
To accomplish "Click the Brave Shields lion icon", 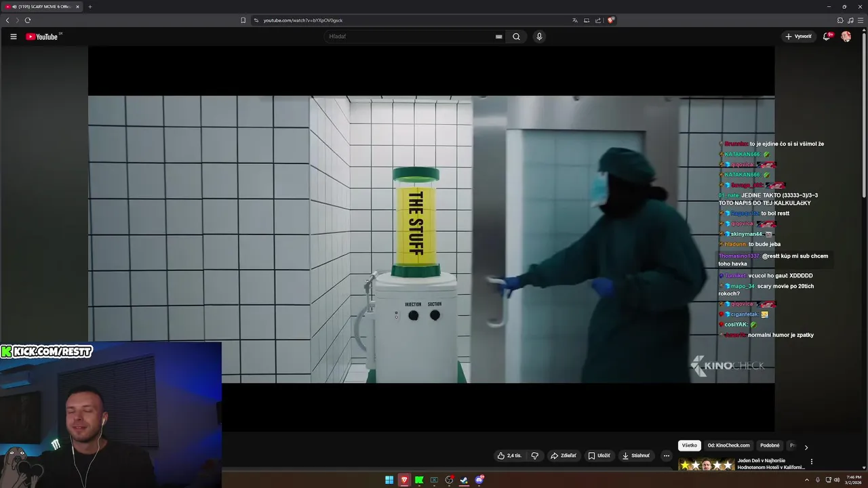I will [x=610, y=20].
